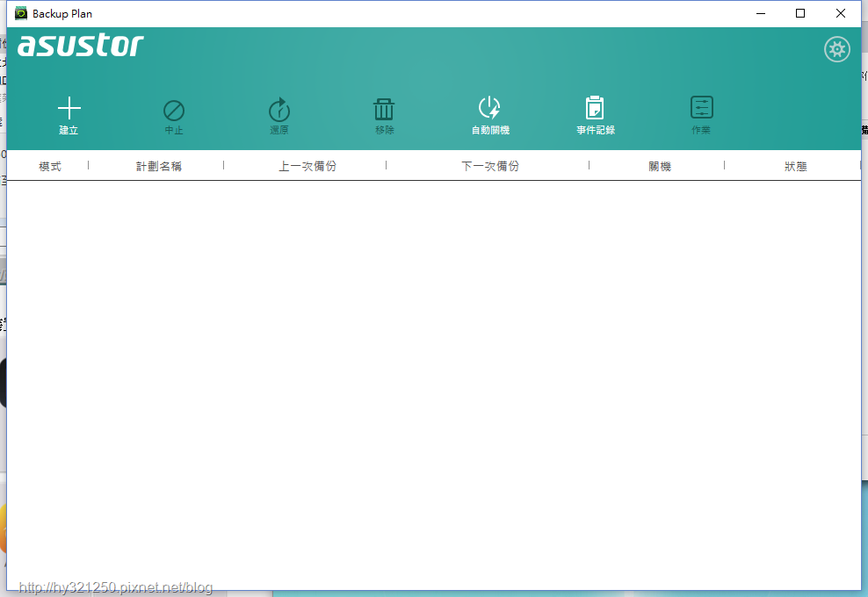Click the 作業 (tasks) icon
Screen dimensions: 868x597
[x=701, y=107]
